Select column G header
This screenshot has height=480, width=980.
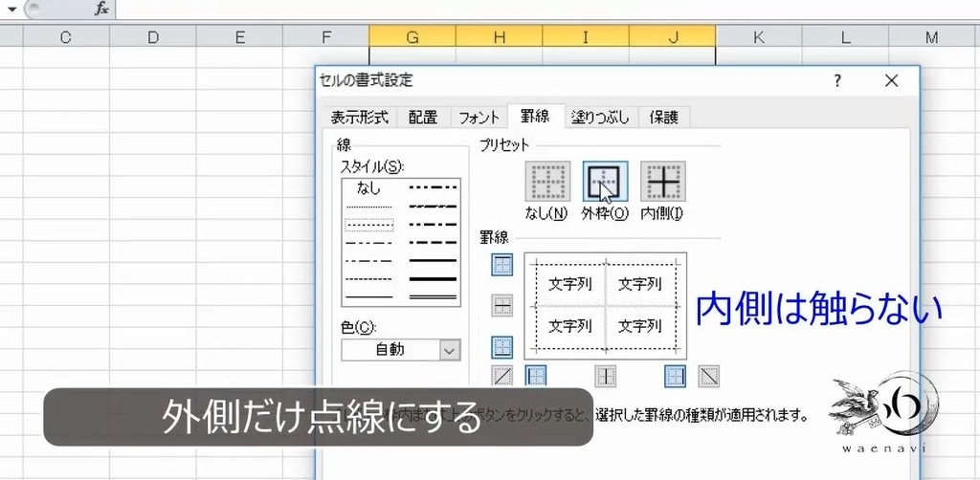412,37
